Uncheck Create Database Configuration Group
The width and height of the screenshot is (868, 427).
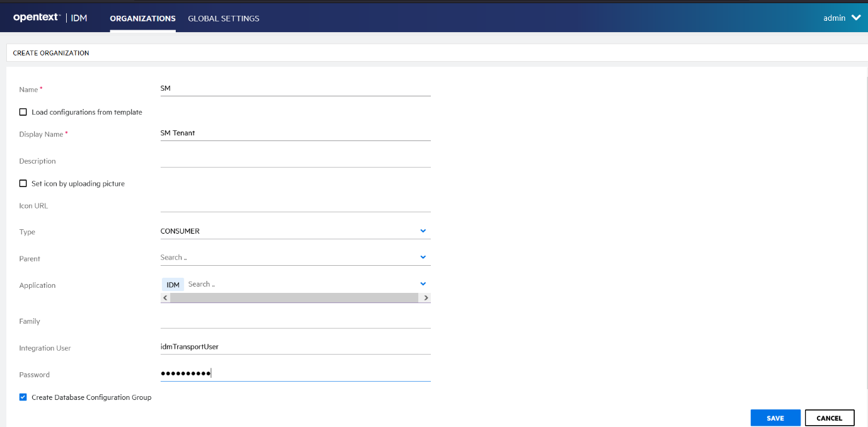23,397
